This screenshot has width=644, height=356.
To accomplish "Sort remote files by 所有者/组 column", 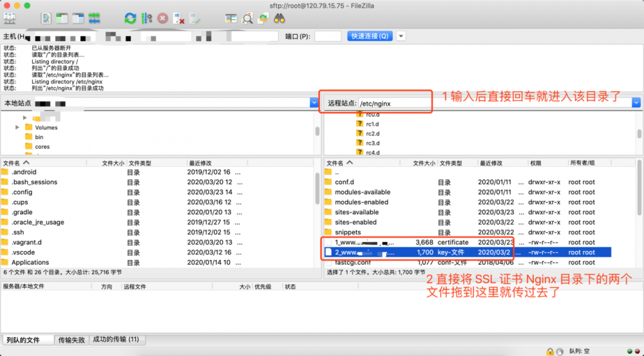I will [x=590, y=163].
